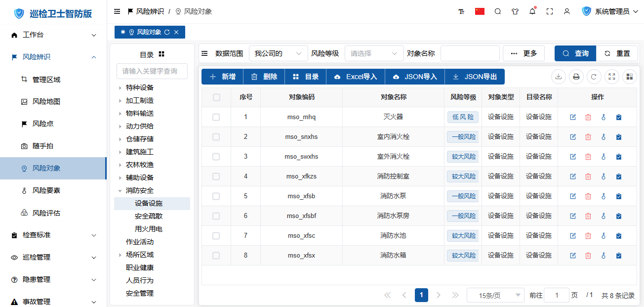The width and height of the screenshot is (644, 307).
Task: Open 管理区域 in sidebar
Action: (x=53, y=80)
